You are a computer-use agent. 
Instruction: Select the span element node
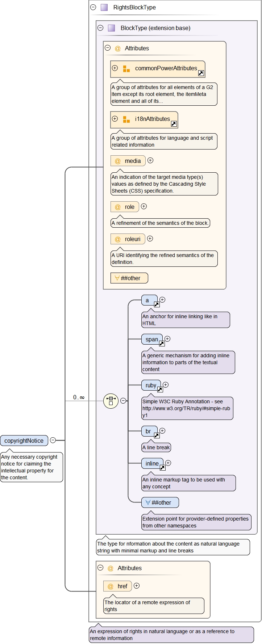point(151,339)
